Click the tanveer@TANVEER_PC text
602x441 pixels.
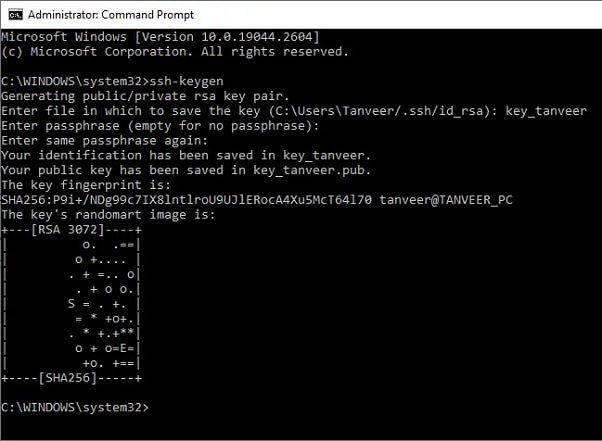(x=446, y=200)
